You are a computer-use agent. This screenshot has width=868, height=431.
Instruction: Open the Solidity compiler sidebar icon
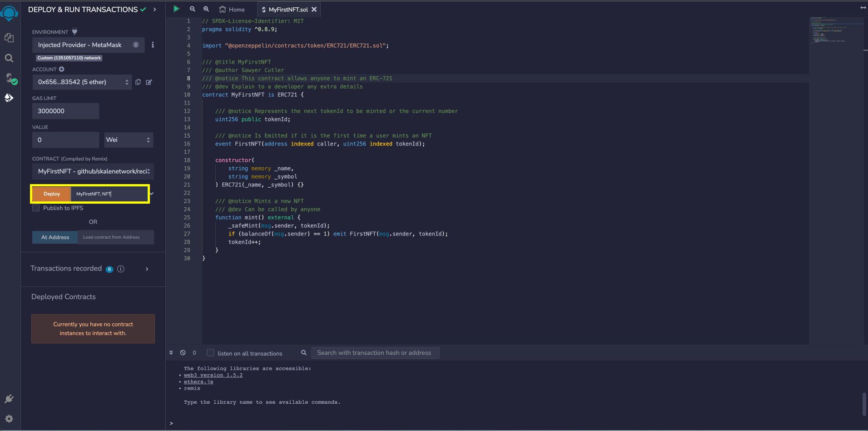point(10,78)
